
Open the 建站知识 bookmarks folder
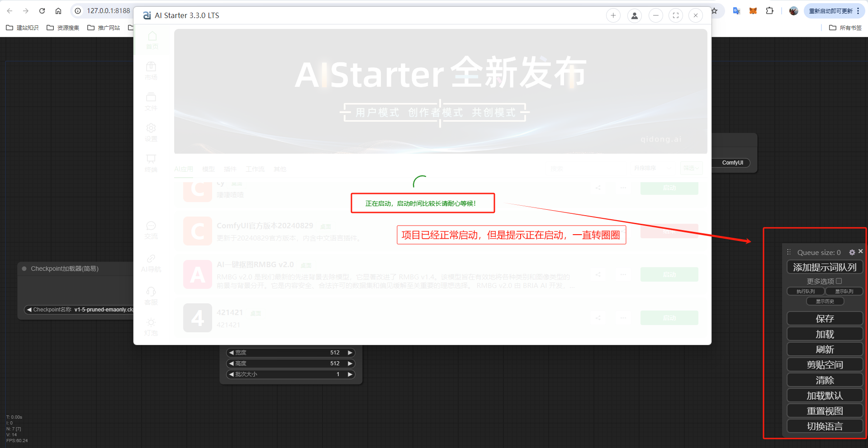pyautogui.click(x=22, y=28)
